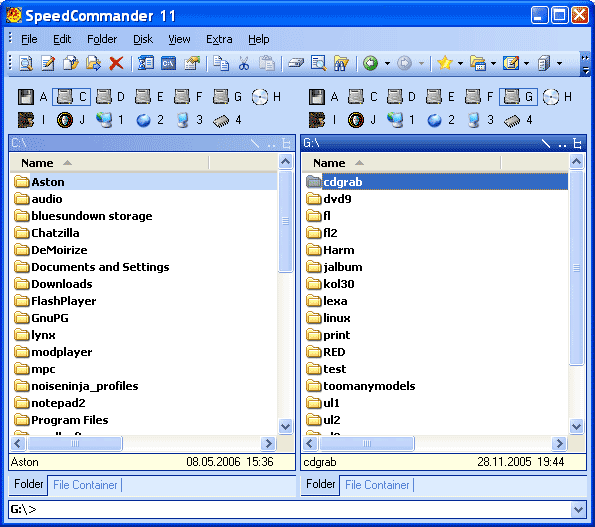Open the Edit menu
This screenshot has height=527, width=595.
point(62,39)
